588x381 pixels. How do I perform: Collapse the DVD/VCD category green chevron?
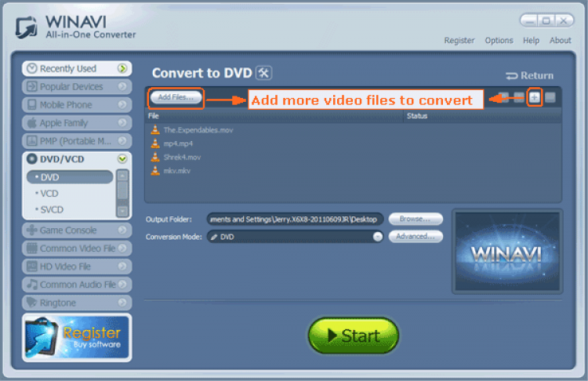122,159
